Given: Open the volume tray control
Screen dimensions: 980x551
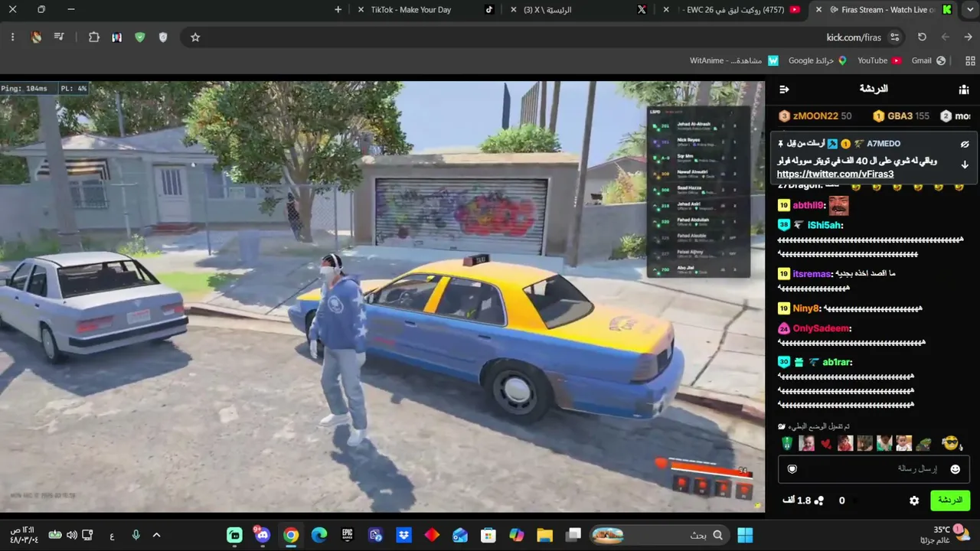Looking at the screenshot, I should coord(71,535).
